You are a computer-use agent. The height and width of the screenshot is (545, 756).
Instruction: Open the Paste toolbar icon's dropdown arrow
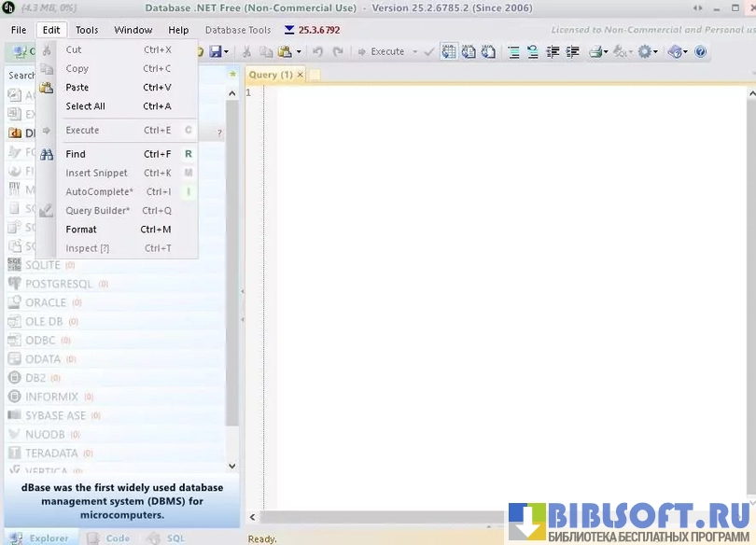click(x=299, y=52)
